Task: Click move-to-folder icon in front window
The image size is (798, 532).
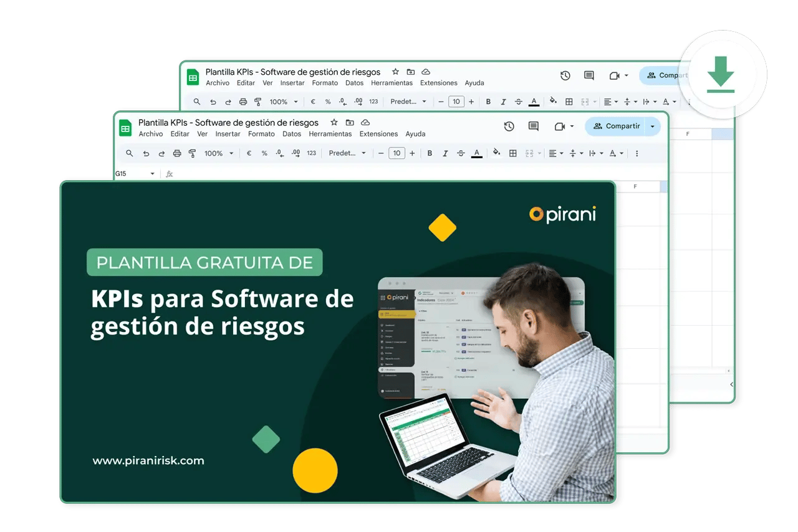Action: tap(350, 123)
